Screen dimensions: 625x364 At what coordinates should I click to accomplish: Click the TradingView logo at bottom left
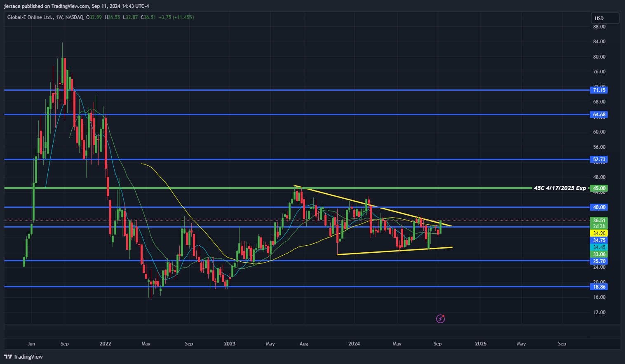tap(23, 357)
